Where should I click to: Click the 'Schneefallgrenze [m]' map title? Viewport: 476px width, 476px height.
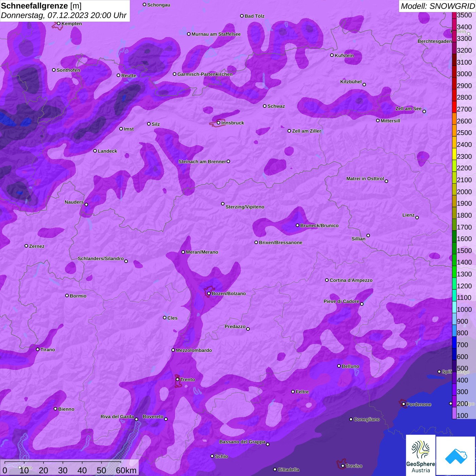tap(41, 6)
